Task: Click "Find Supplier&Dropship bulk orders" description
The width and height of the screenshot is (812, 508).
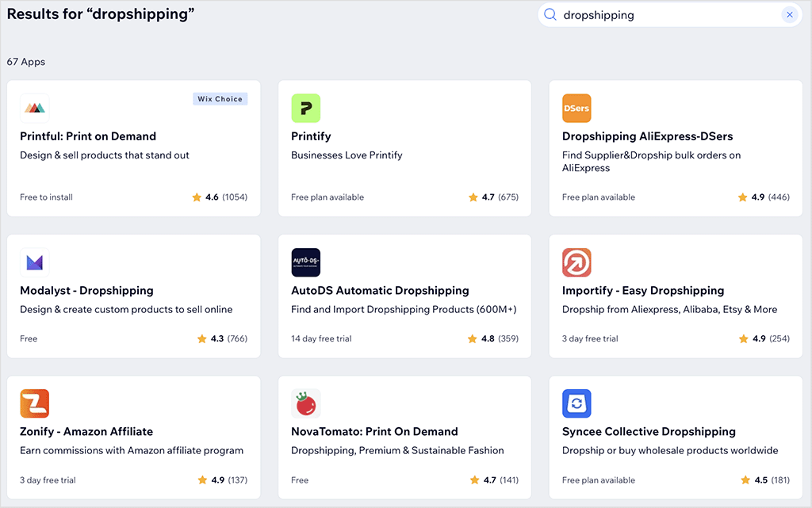Action: click(652, 162)
